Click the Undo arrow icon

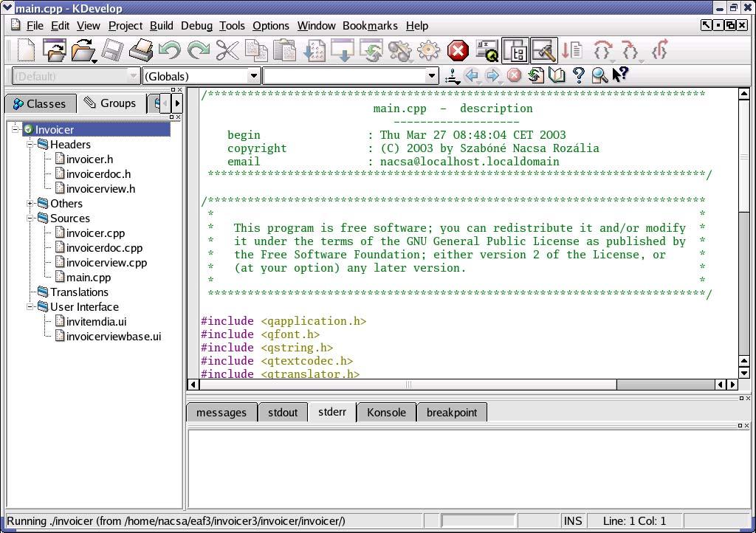click(170, 50)
